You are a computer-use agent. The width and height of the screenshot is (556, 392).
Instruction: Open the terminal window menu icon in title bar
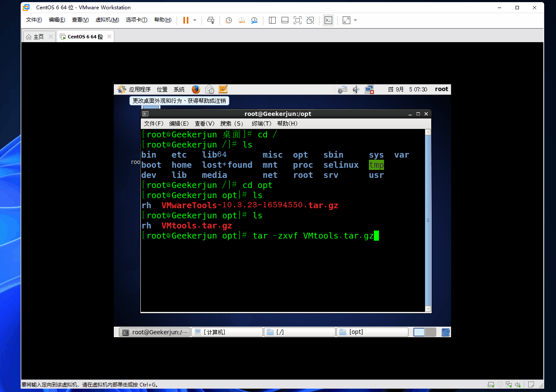[x=145, y=114]
